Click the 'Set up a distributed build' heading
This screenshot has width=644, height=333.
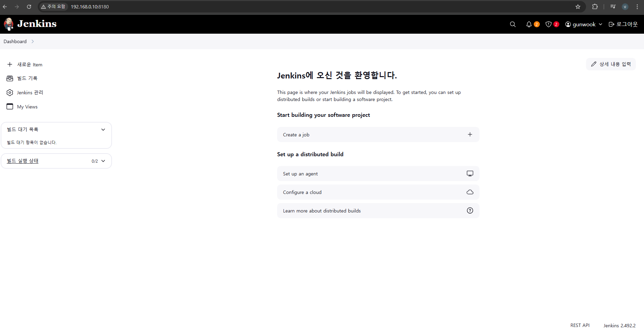point(310,154)
